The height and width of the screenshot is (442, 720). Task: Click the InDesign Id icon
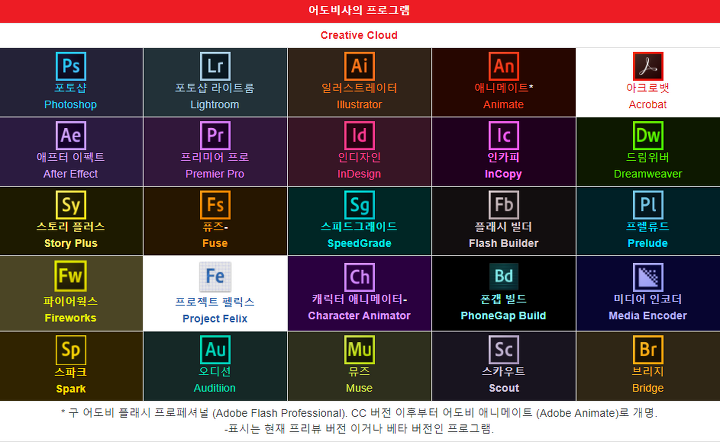pyautogui.click(x=359, y=135)
